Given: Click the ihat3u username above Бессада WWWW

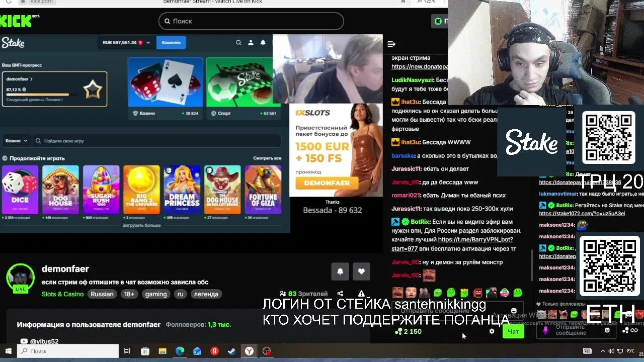Looking at the screenshot, I should point(411,142).
